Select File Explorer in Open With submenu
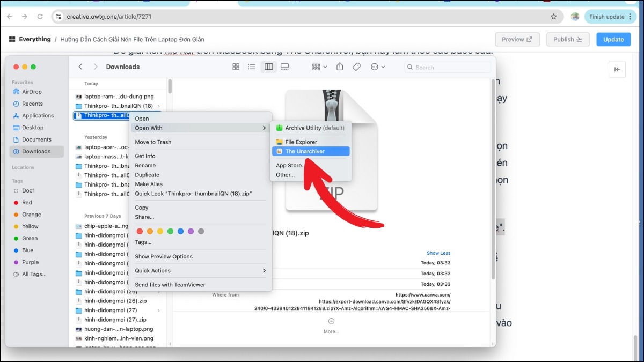This screenshot has height=362, width=644. (x=311, y=142)
